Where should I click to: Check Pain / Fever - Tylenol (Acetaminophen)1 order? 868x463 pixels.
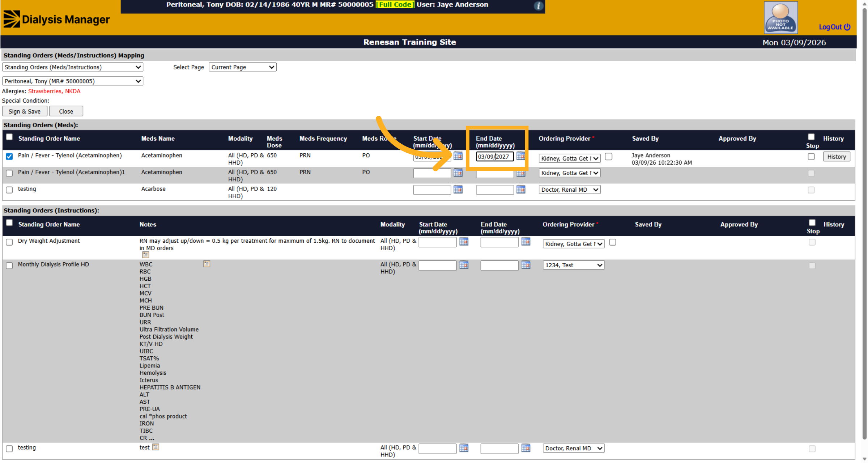point(9,173)
